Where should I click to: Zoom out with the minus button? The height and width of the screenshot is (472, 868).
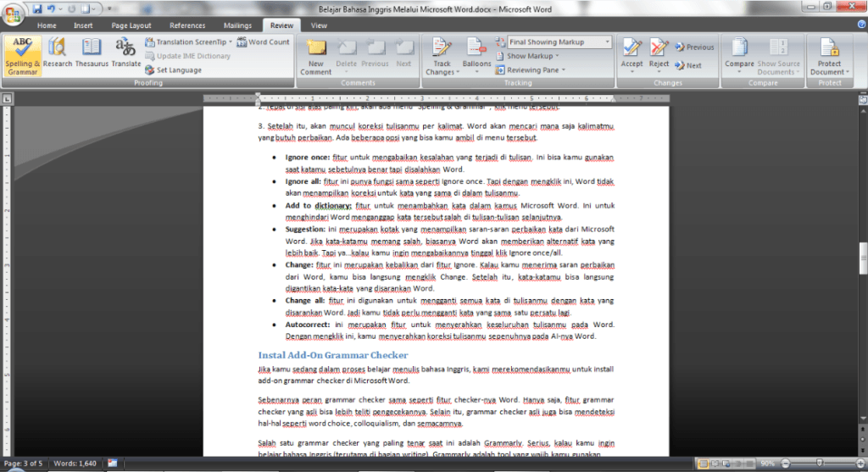point(785,464)
